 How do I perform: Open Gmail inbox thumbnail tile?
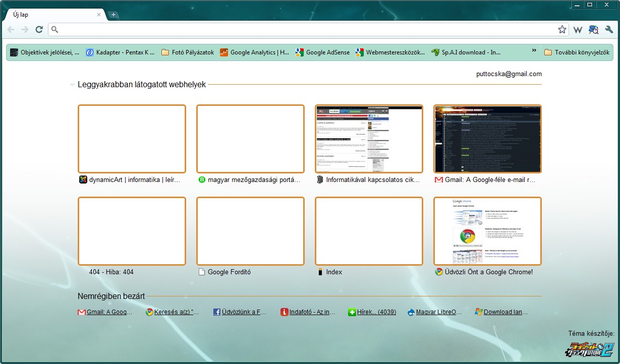[x=487, y=139]
